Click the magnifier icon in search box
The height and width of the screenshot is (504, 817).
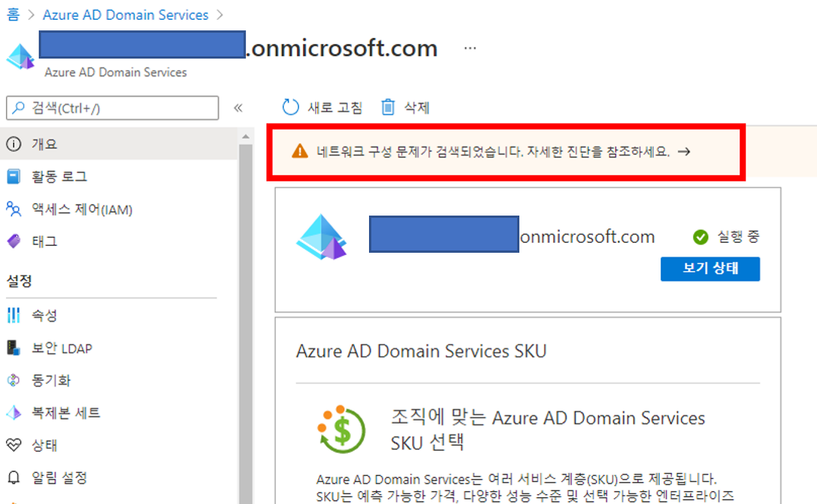[x=19, y=108]
